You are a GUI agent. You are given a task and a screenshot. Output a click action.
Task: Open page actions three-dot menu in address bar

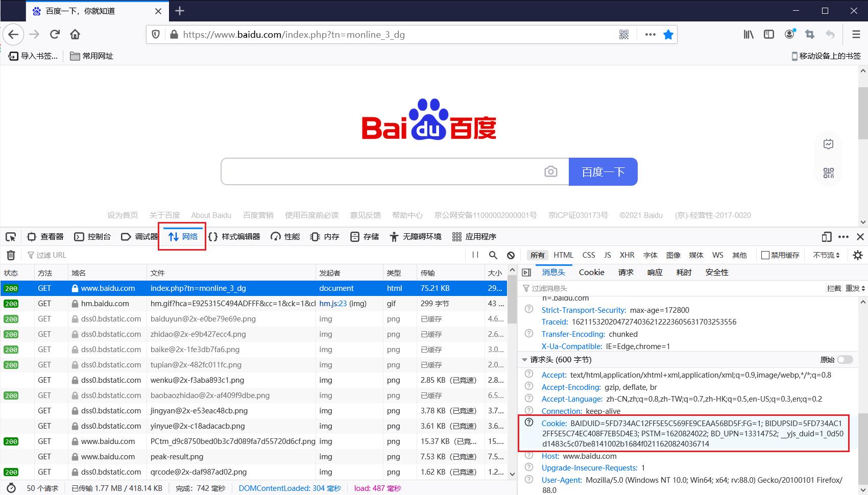pyautogui.click(x=650, y=35)
